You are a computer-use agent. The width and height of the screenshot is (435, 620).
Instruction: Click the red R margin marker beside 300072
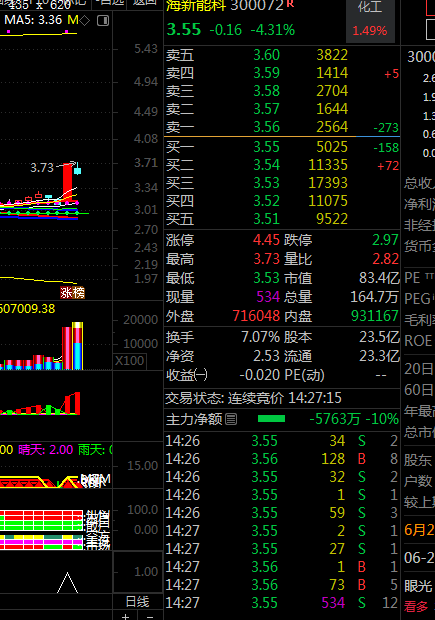(x=290, y=4)
